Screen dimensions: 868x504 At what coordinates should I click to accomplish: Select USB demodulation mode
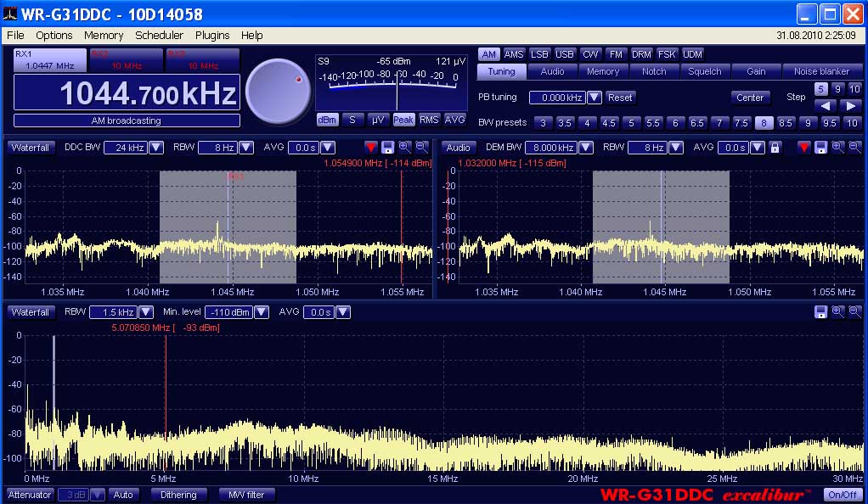[565, 54]
